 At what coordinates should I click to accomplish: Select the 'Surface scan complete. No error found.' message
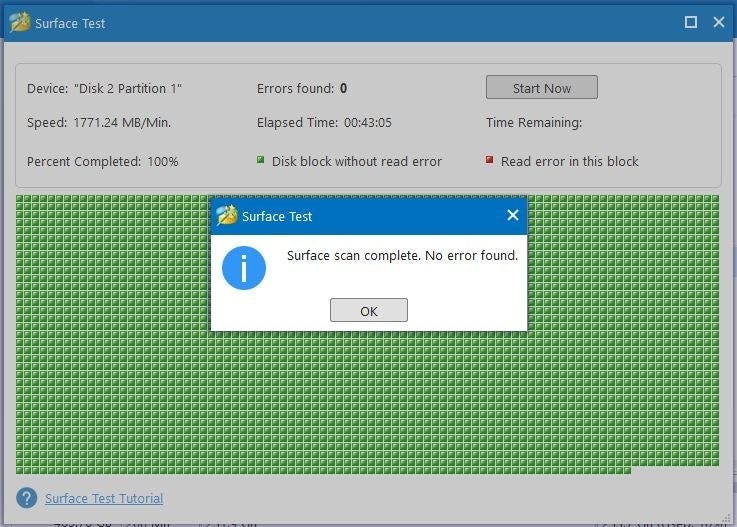(x=402, y=256)
